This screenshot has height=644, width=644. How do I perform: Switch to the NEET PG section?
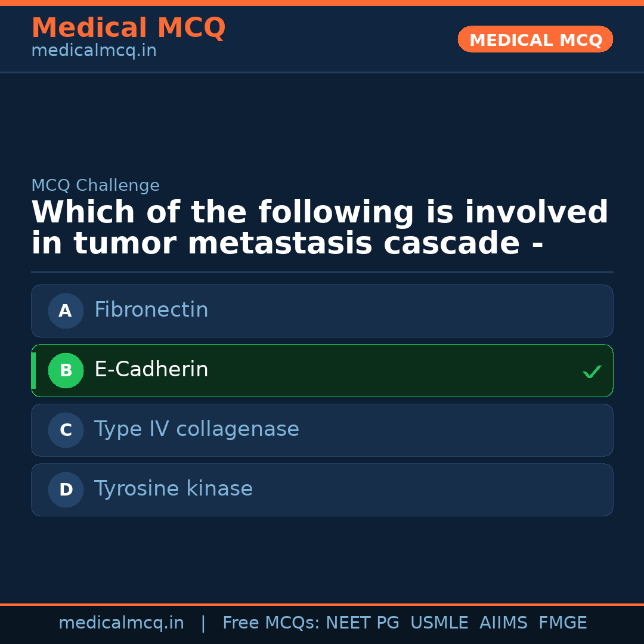click(362, 623)
